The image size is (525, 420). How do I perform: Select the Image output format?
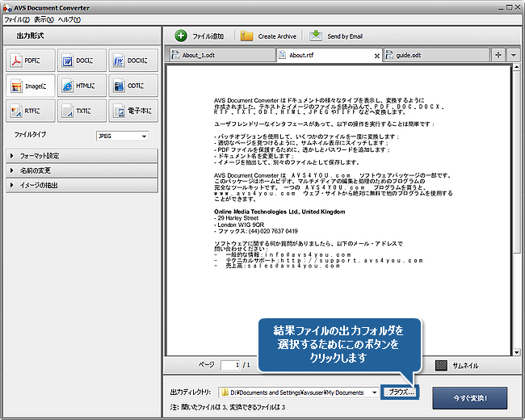pyautogui.click(x=31, y=86)
